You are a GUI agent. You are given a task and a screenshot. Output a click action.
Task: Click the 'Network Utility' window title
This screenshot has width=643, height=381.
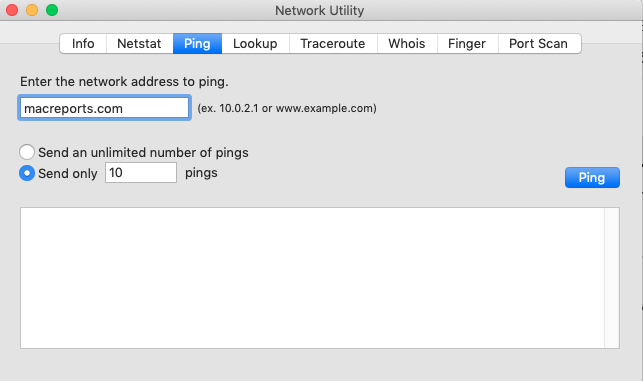point(319,10)
